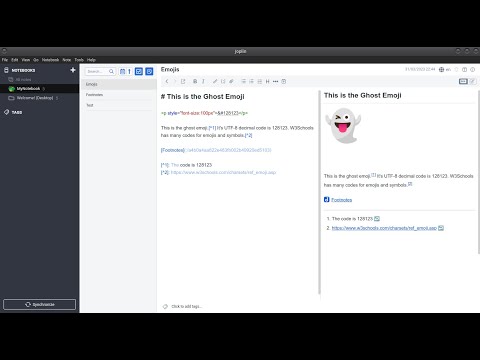Open the Emojis note in list
This screenshot has width=480, height=360.
pos(118,84)
